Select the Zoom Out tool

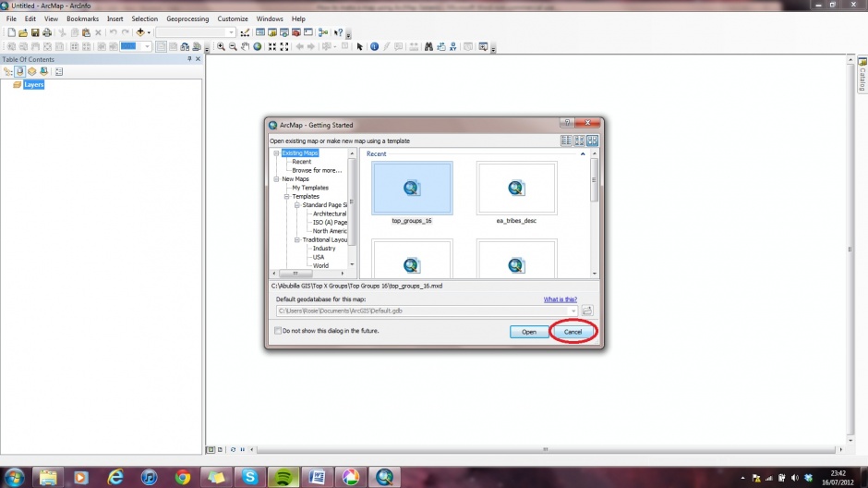pyautogui.click(x=233, y=47)
